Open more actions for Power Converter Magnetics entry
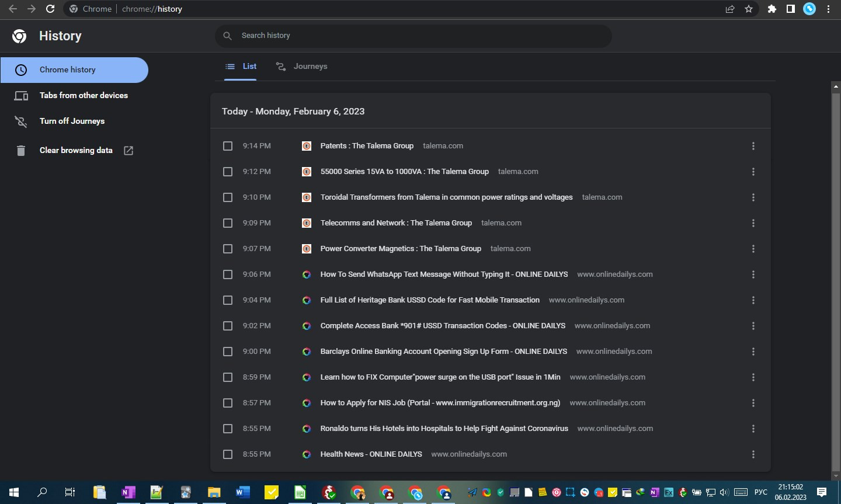Image resolution: width=841 pixels, height=504 pixels. [x=753, y=249]
